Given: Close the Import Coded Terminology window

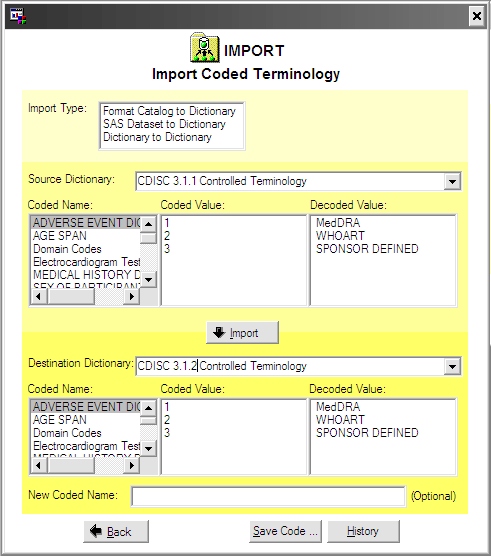Looking at the screenshot, I should [477, 16].
